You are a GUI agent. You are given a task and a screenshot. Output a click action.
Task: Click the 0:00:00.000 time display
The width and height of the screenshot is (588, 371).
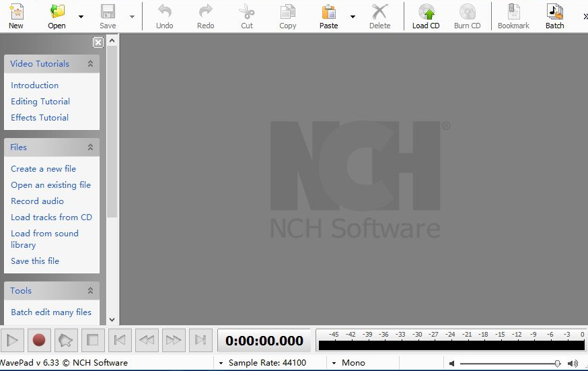coord(264,341)
